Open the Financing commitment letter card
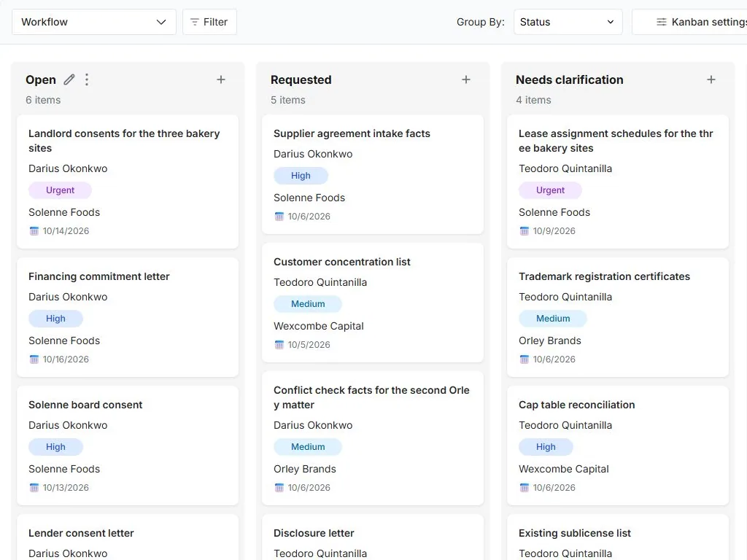The image size is (747, 560). coord(128,317)
